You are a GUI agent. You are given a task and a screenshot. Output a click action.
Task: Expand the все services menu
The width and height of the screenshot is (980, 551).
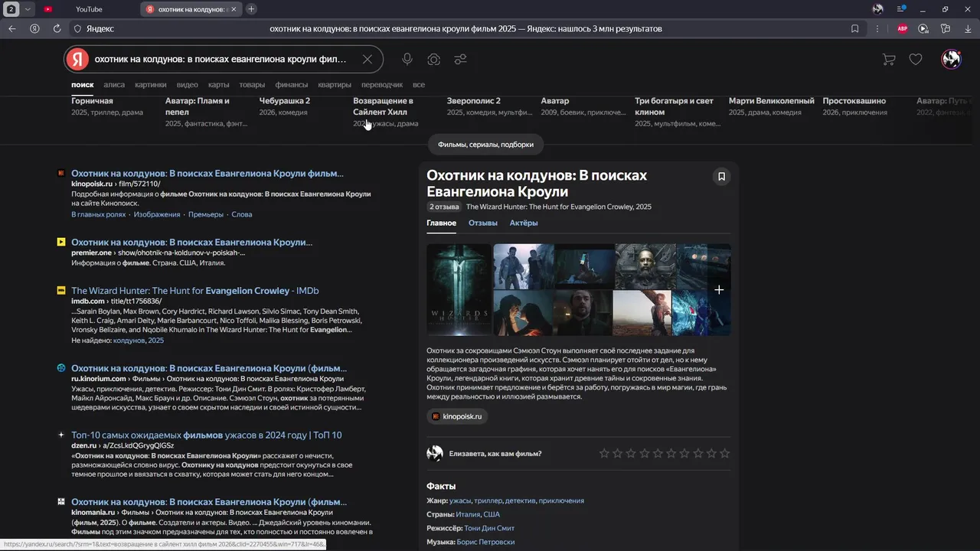pyautogui.click(x=418, y=85)
